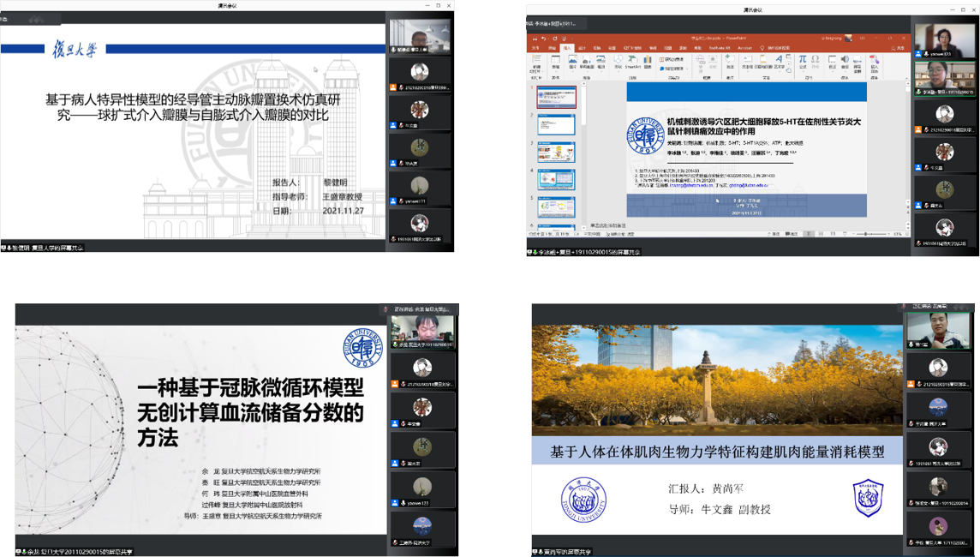980x557 pixels.
Task: Open the Acrobat ribbon tab
Action: [744, 47]
